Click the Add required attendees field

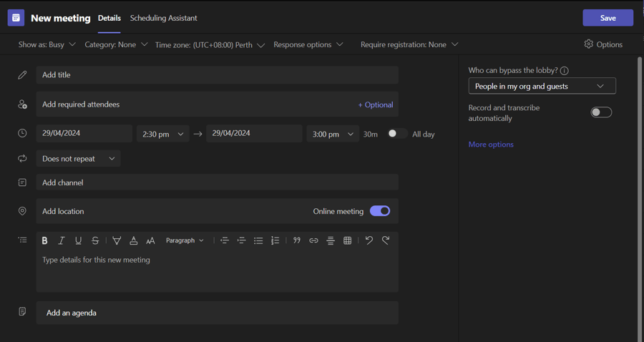pos(218,104)
